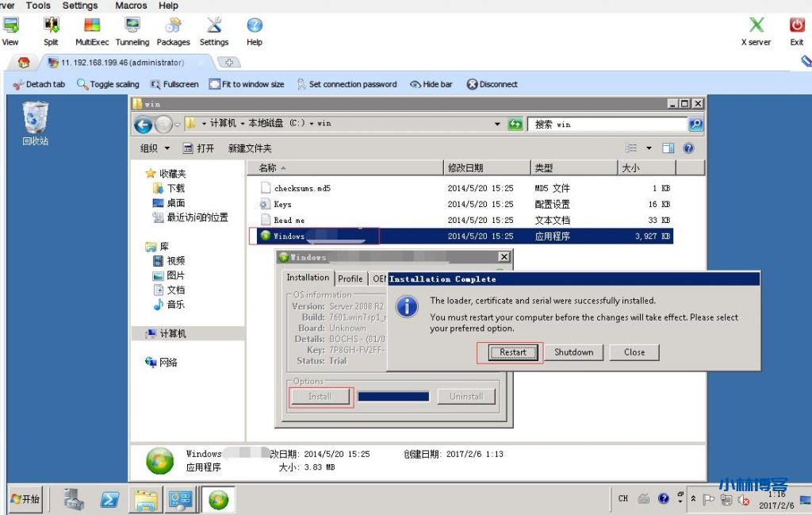This screenshot has width=812, height=515.
Task: Click the Shutdown button
Action: click(x=573, y=352)
